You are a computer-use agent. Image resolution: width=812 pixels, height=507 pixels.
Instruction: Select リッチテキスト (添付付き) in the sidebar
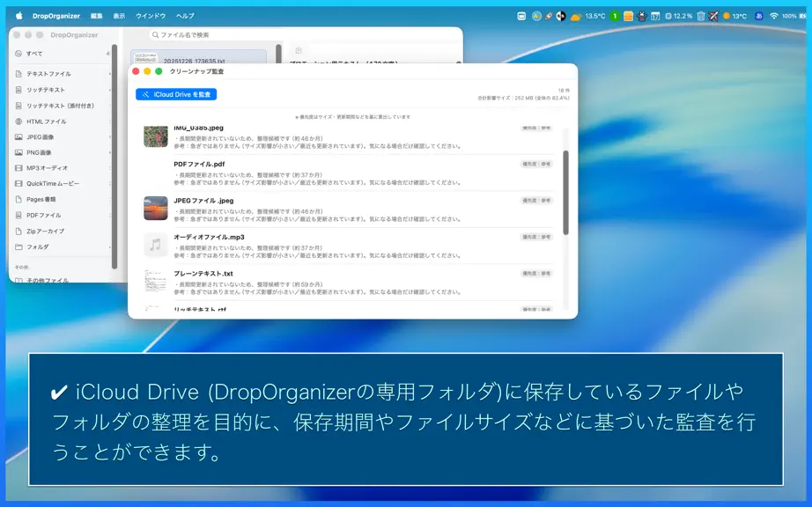click(x=61, y=106)
